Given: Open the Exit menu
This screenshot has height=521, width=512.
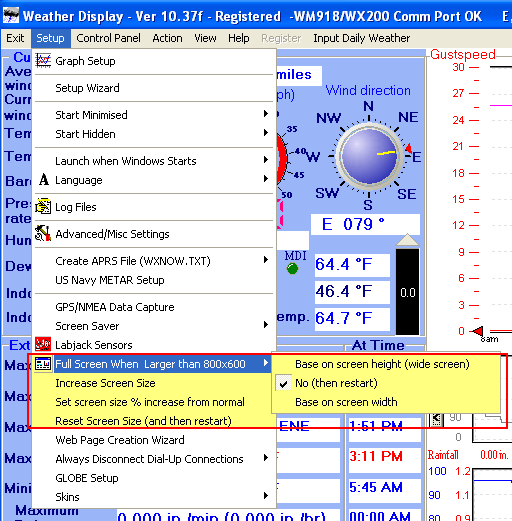Looking at the screenshot, I should pyautogui.click(x=15, y=38).
